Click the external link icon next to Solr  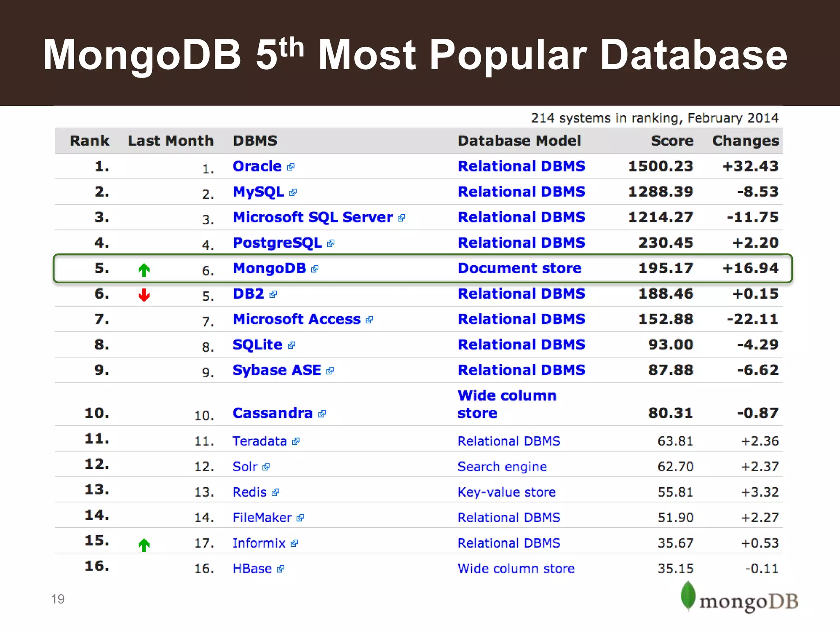[266, 467]
